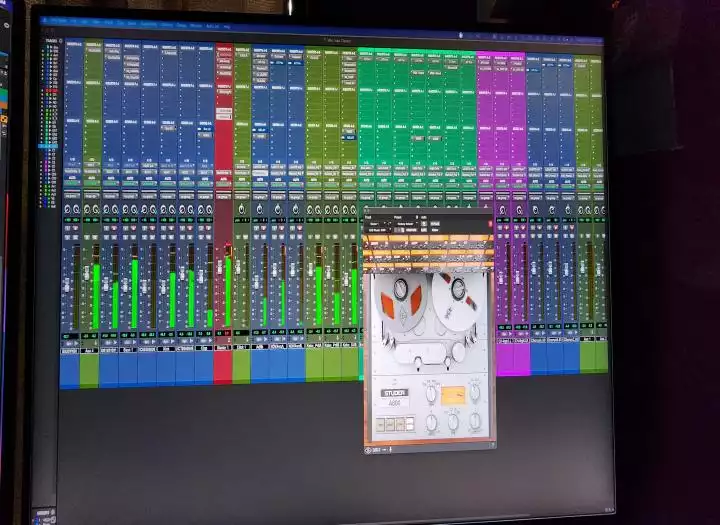The height and width of the screenshot is (525, 720).
Task: Select the highlighted row in Tracks list
Action: pos(48,146)
